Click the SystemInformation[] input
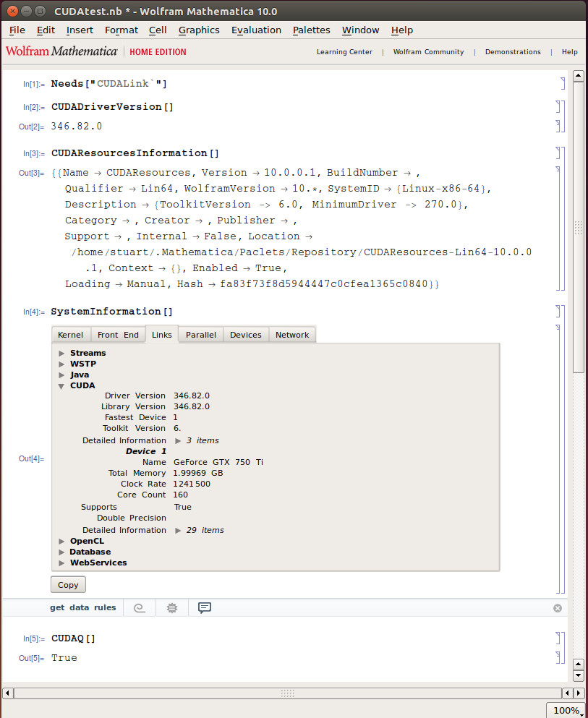The height and width of the screenshot is (718, 588). click(x=111, y=312)
